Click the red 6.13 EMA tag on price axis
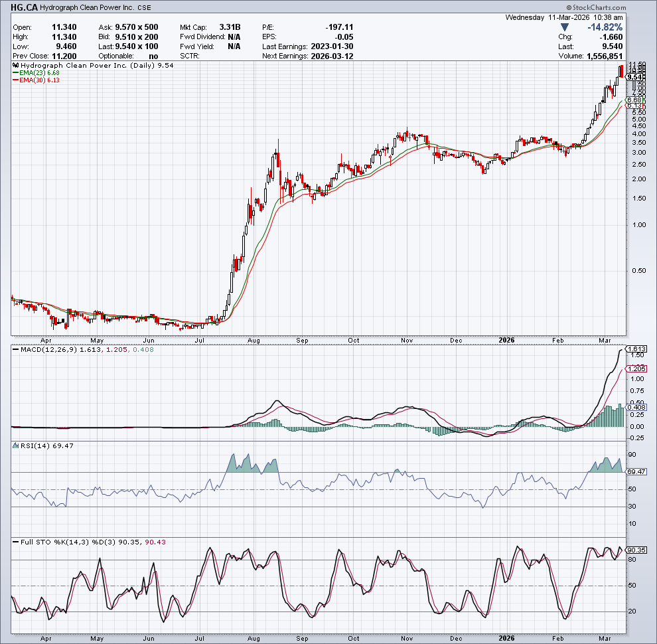The image size is (657, 644). point(634,106)
